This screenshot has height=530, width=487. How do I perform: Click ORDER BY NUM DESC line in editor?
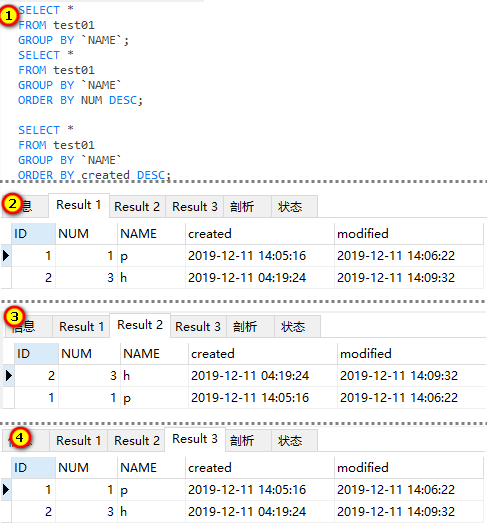pos(80,100)
